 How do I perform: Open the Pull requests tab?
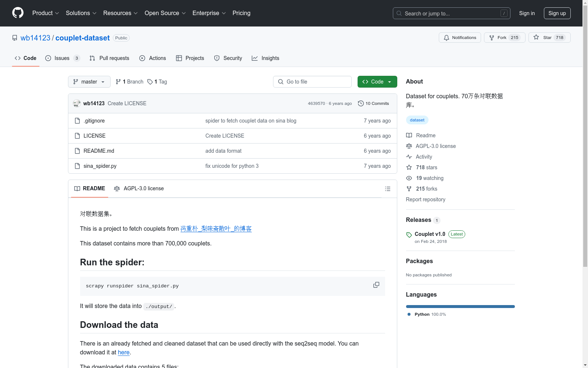click(x=110, y=58)
